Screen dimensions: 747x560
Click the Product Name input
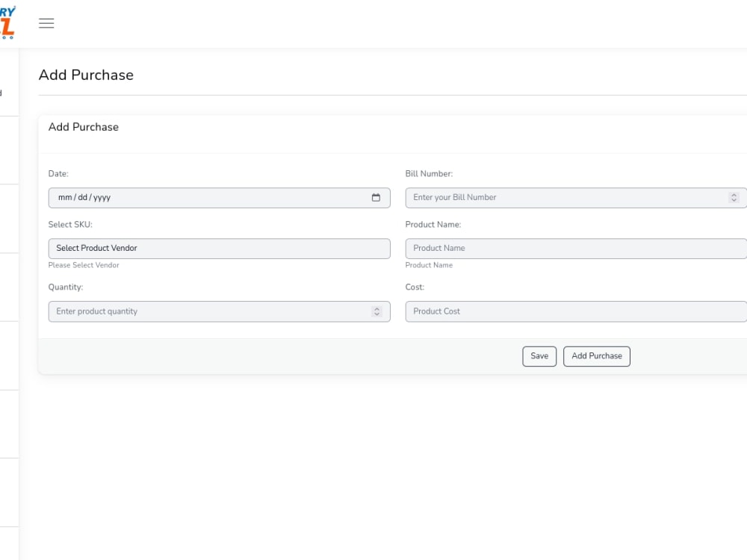(x=576, y=249)
